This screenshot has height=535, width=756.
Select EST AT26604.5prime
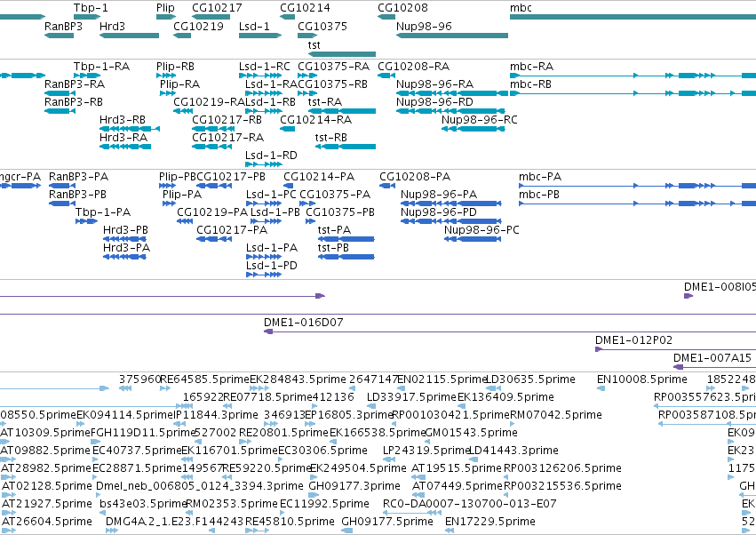click(x=47, y=522)
